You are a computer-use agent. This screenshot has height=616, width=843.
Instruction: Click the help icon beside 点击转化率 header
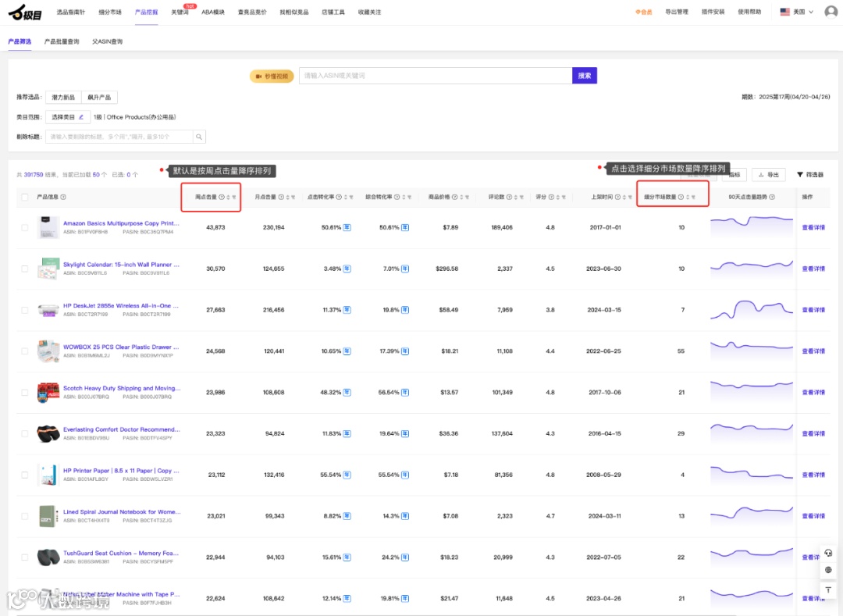(x=339, y=197)
